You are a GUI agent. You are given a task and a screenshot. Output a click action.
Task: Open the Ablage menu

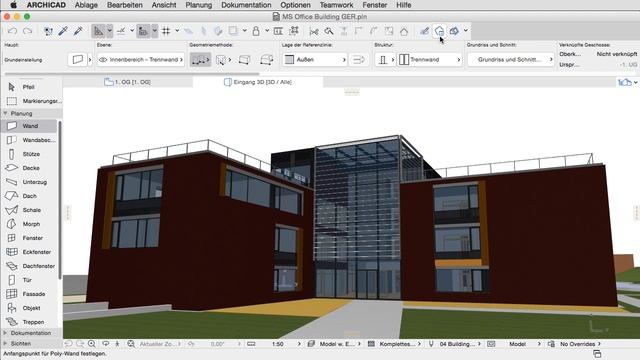point(86,5)
